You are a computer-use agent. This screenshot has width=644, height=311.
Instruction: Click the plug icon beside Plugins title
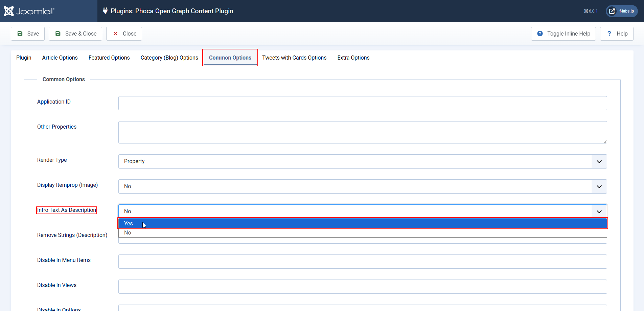[105, 11]
